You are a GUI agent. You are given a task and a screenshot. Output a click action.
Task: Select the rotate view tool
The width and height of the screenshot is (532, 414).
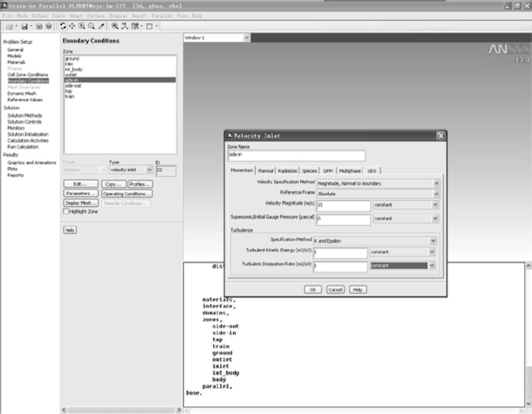coord(63,26)
